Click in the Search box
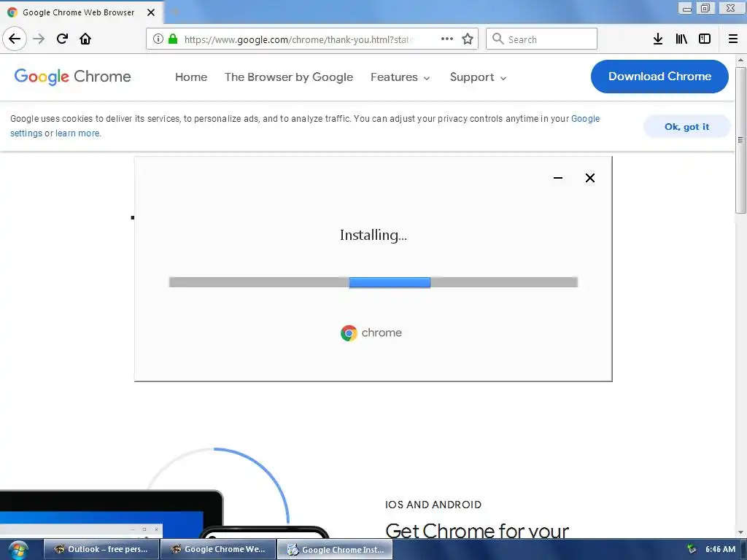The image size is (747, 560). click(541, 39)
